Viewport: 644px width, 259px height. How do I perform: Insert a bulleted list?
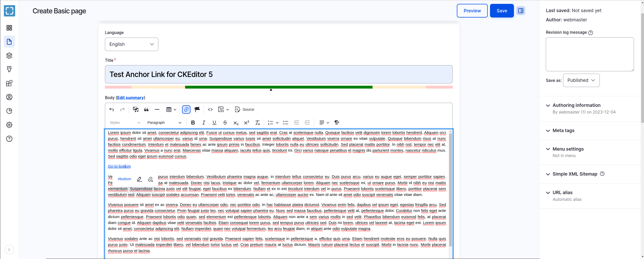point(286,123)
